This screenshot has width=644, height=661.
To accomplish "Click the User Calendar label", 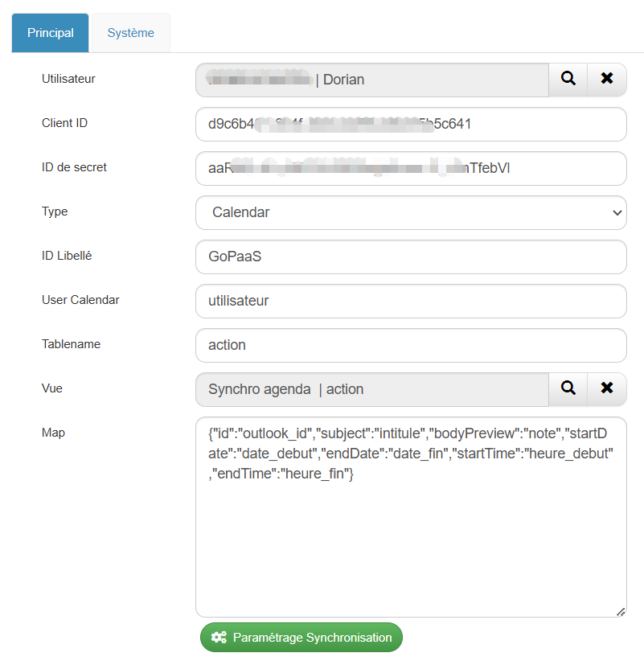I will click(80, 300).
